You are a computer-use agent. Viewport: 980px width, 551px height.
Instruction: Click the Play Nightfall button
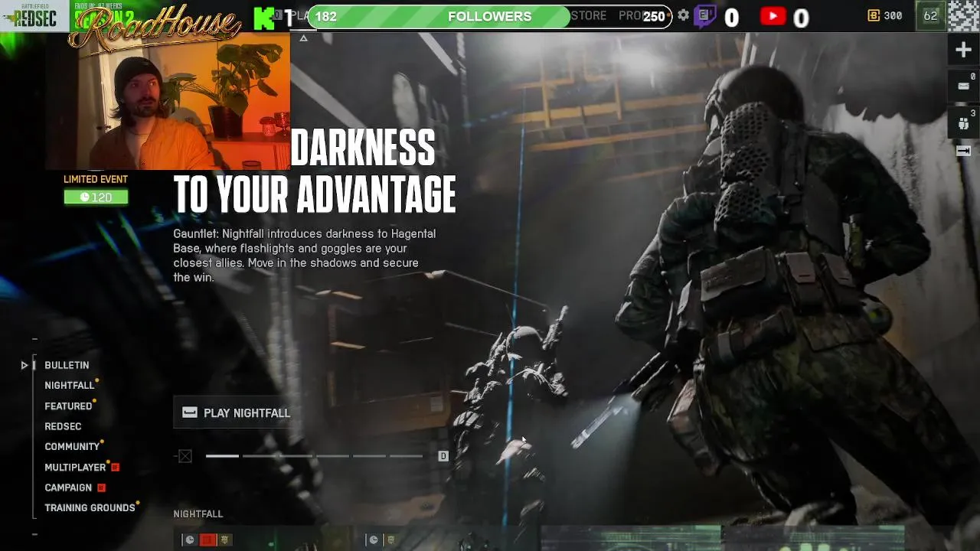tap(232, 412)
